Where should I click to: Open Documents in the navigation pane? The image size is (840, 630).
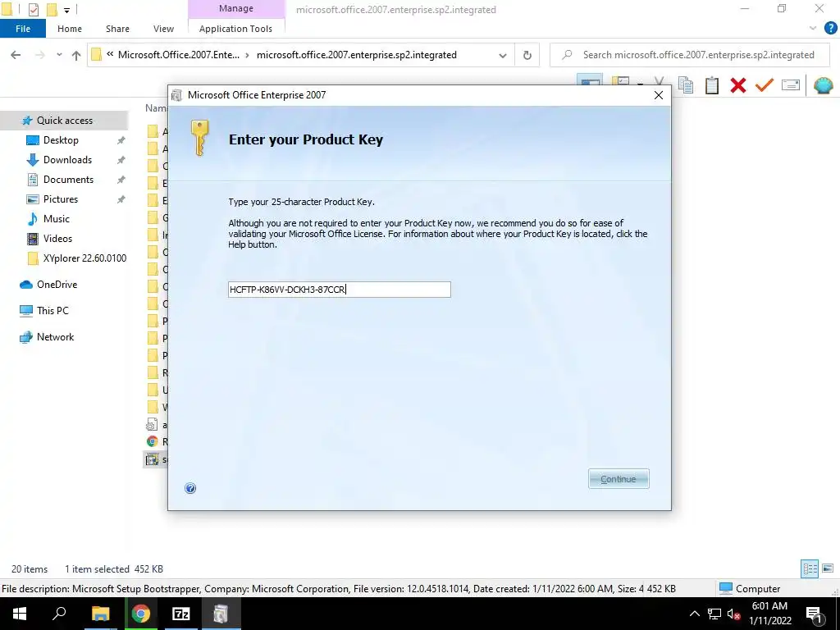69,180
